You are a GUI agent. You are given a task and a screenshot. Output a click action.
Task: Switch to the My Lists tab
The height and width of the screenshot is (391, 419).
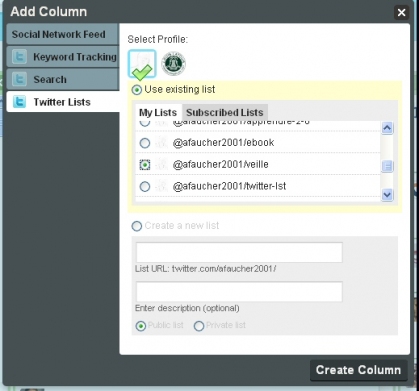click(x=158, y=112)
